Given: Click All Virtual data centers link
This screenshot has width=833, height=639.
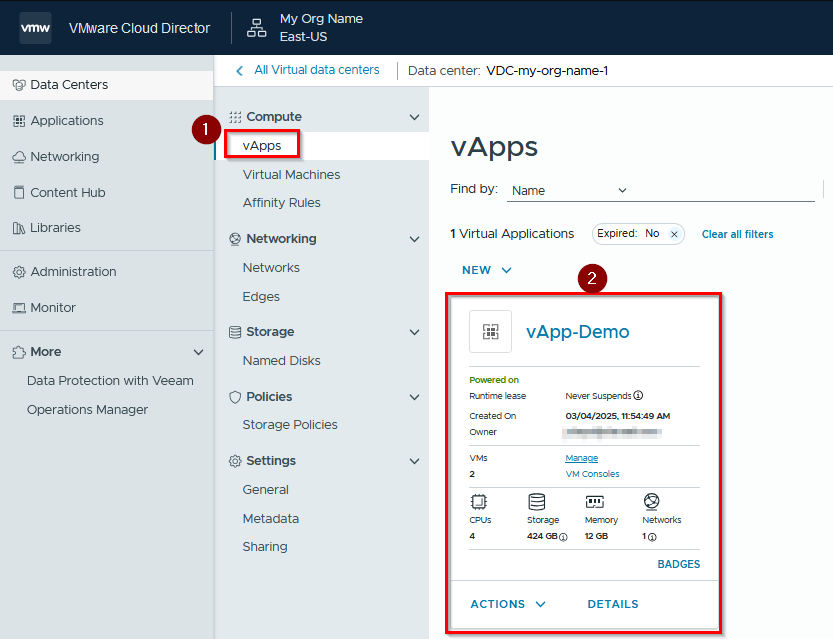Looking at the screenshot, I should [x=317, y=70].
